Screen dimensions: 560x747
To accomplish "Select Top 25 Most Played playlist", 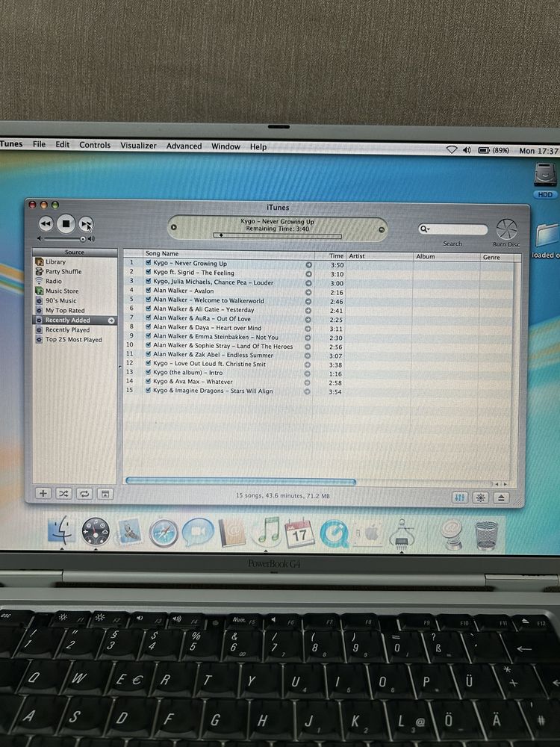I will 75,340.
